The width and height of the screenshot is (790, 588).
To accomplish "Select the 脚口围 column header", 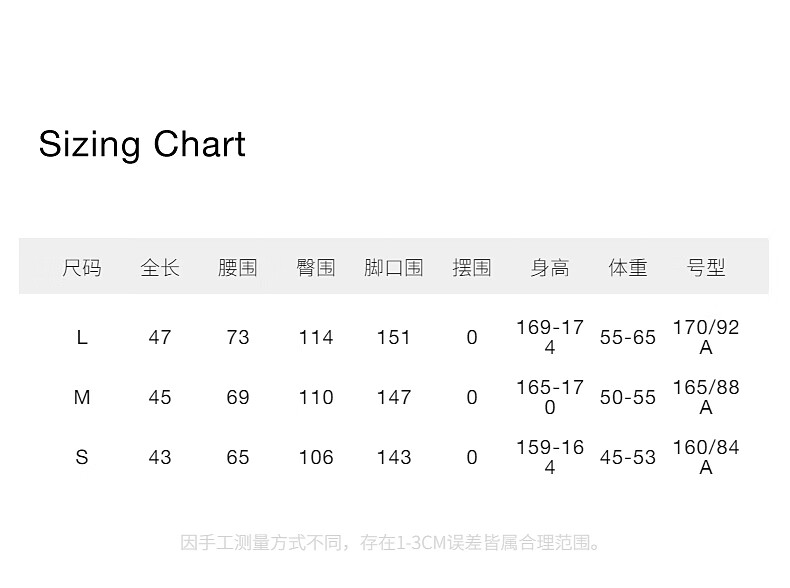I will tap(394, 267).
